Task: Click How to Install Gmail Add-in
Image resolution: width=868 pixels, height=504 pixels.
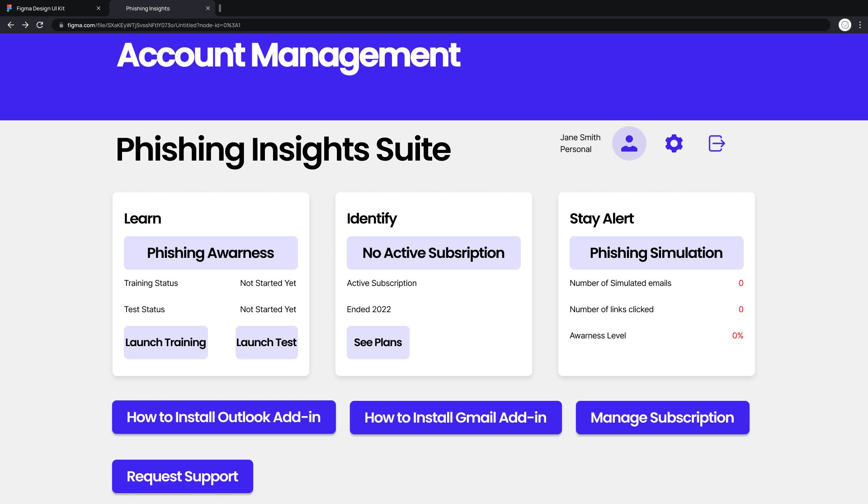Action: (456, 418)
